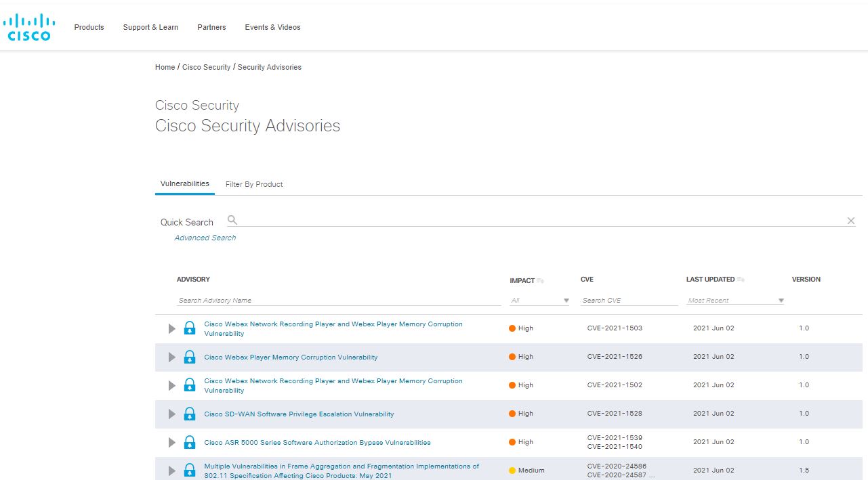
Task: Switch to the Filter By Product tab
Action: (254, 184)
